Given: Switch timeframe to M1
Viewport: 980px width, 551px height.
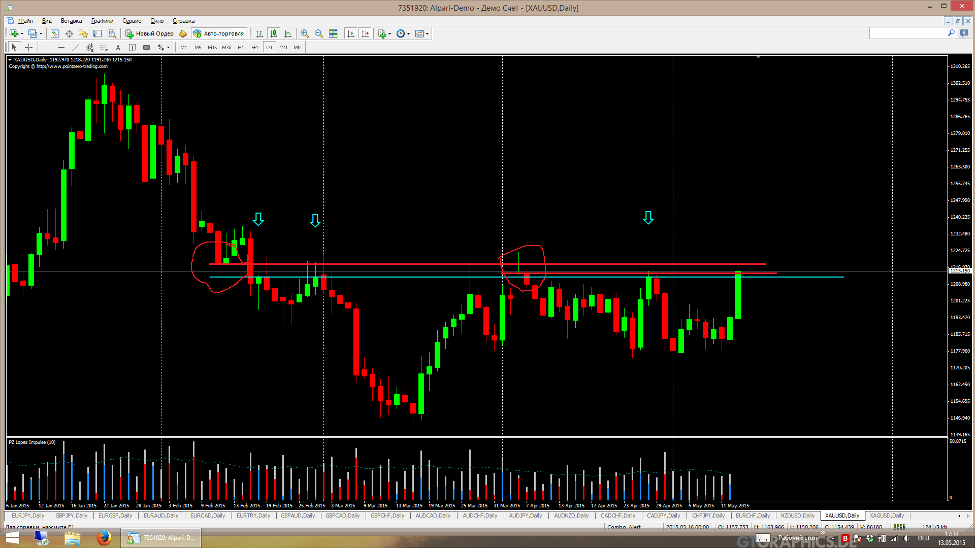Looking at the screenshot, I should pyautogui.click(x=184, y=47).
